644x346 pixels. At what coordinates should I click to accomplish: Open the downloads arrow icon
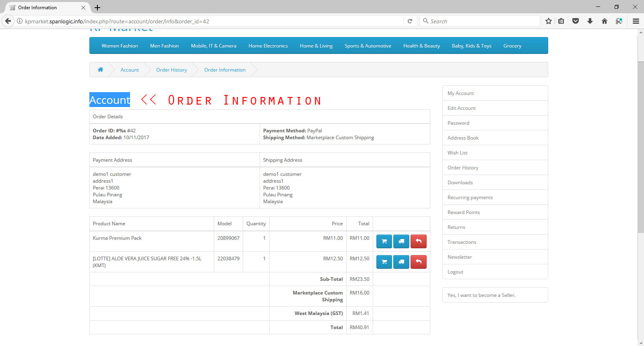[590, 21]
